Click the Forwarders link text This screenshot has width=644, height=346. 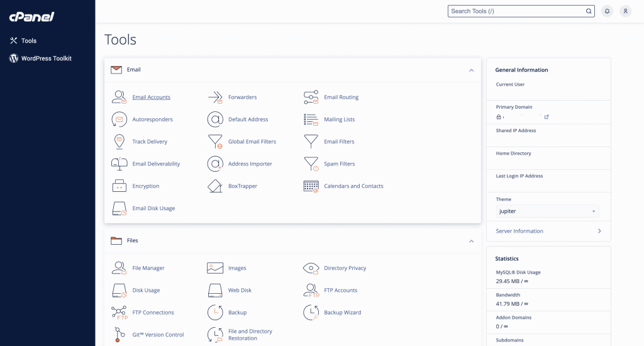coord(242,97)
